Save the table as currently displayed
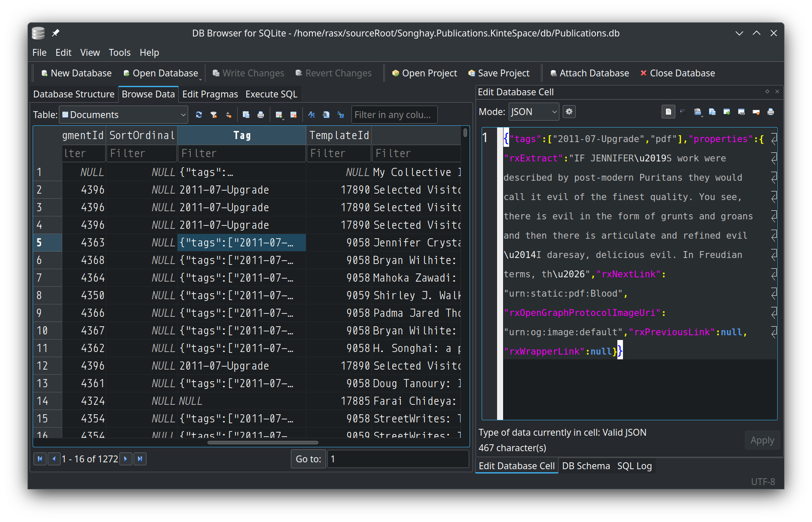 (246, 115)
